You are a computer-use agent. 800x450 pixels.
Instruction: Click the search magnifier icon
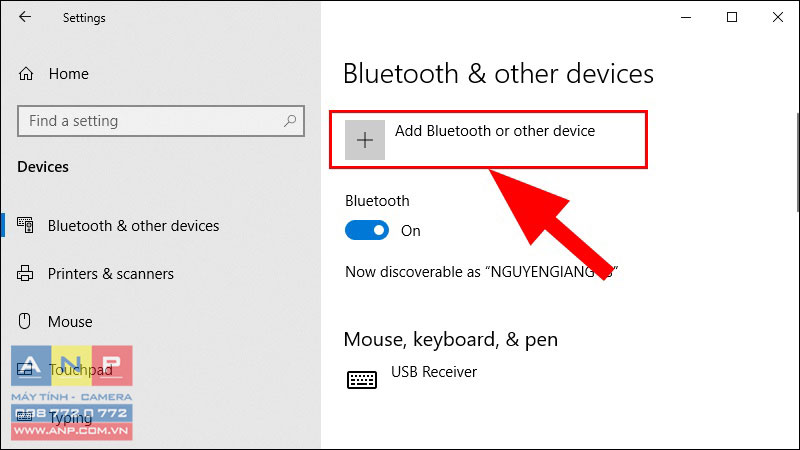(290, 121)
